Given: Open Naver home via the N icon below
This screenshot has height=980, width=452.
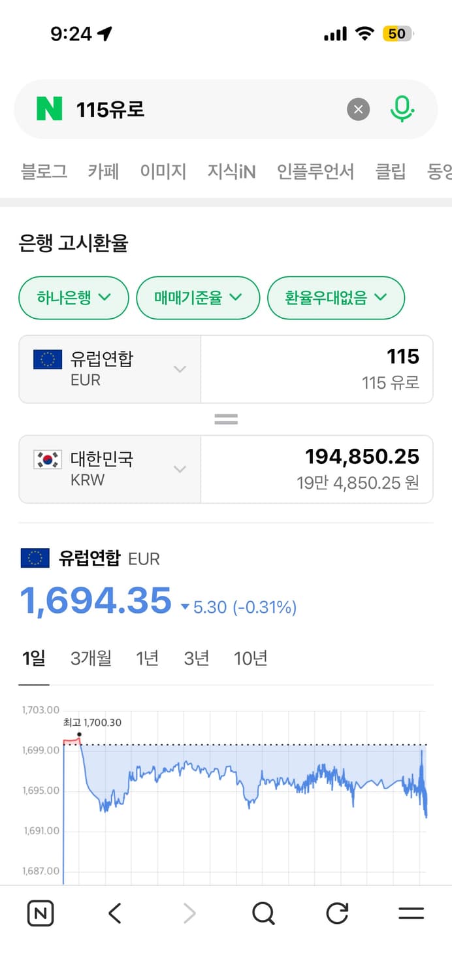Looking at the screenshot, I should tap(40, 913).
